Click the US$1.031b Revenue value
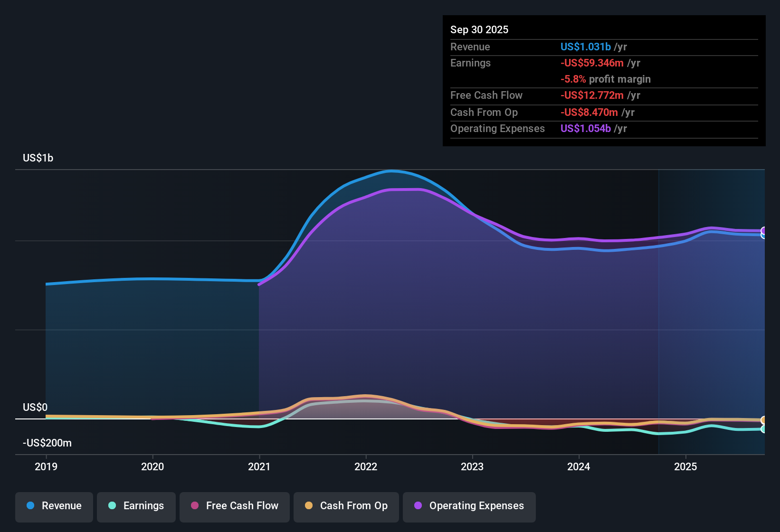 pos(585,47)
